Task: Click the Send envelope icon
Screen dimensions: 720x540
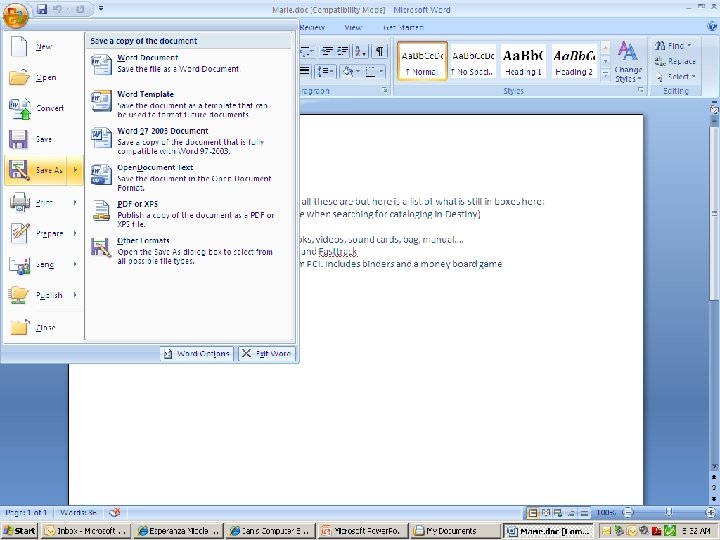Action: click(x=19, y=264)
